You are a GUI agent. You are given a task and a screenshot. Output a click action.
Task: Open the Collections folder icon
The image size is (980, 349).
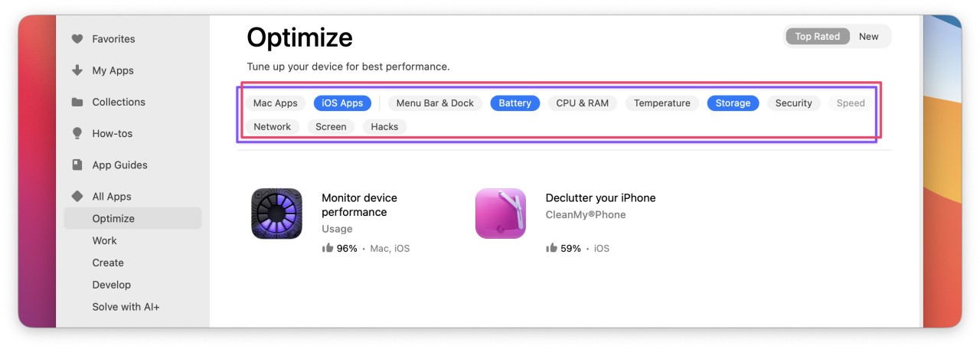[x=77, y=102]
